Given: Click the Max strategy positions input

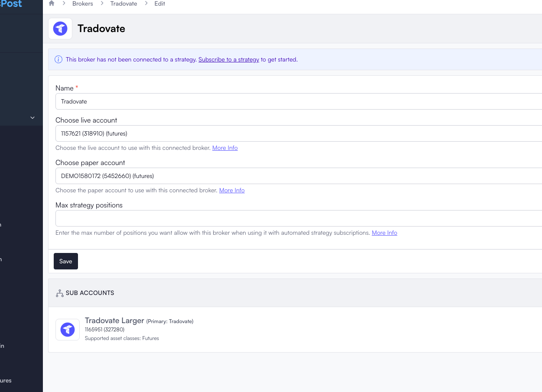Looking at the screenshot, I should pos(298,218).
